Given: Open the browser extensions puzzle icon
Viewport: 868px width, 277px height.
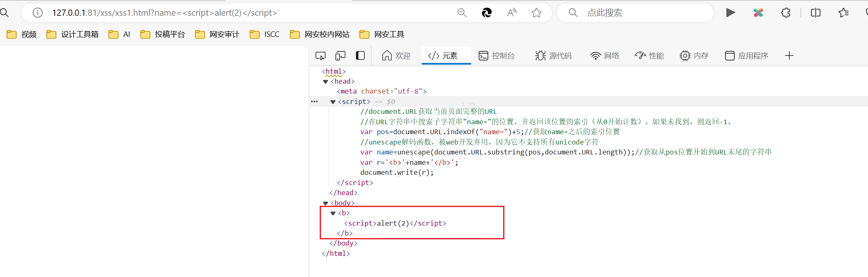Looking at the screenshot, I should [x=786, y=13].
